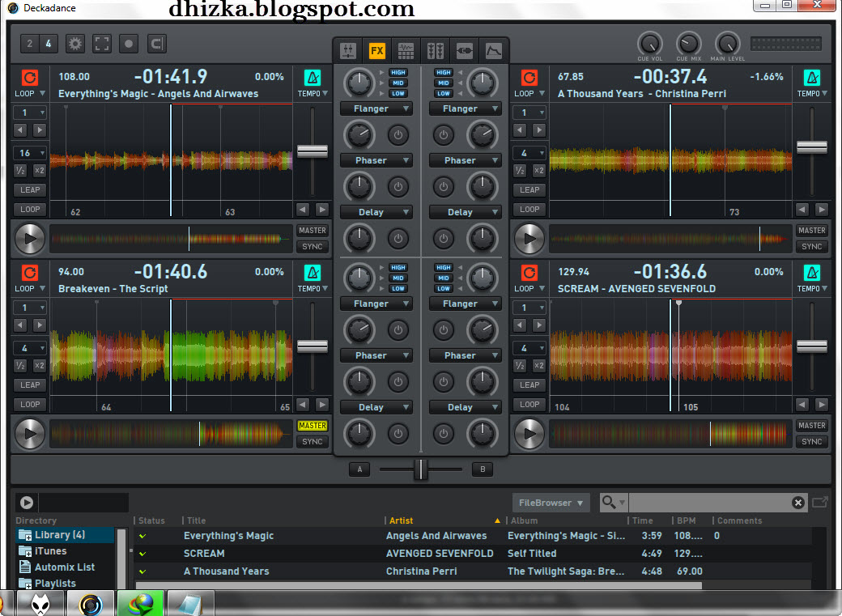Open top-right Phaser effect dropdown

click(465, 160)
